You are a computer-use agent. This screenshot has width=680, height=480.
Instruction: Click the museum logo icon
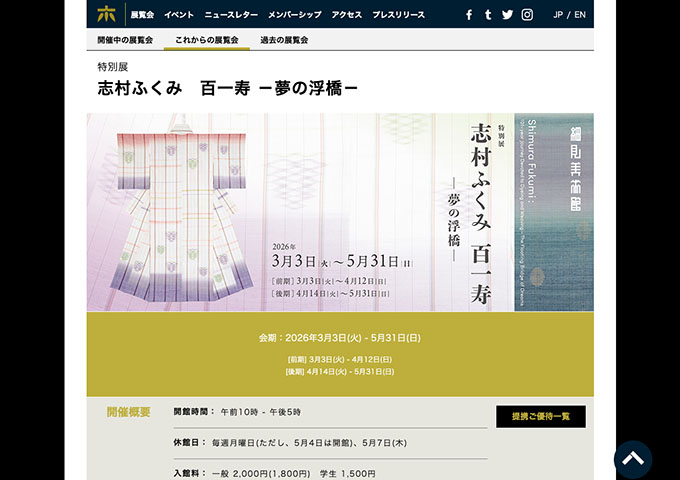click(x=106, y=14)
